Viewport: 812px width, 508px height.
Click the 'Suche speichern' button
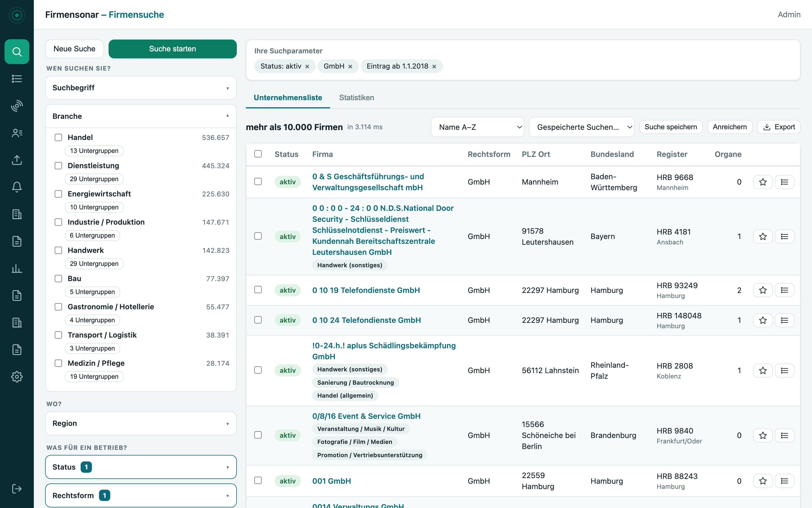(671, 127)
